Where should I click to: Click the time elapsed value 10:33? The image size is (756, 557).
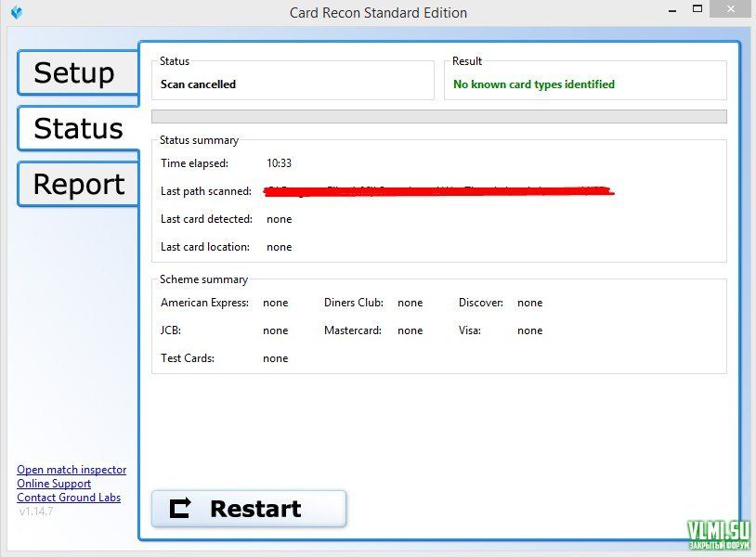[x=279, y=163]
